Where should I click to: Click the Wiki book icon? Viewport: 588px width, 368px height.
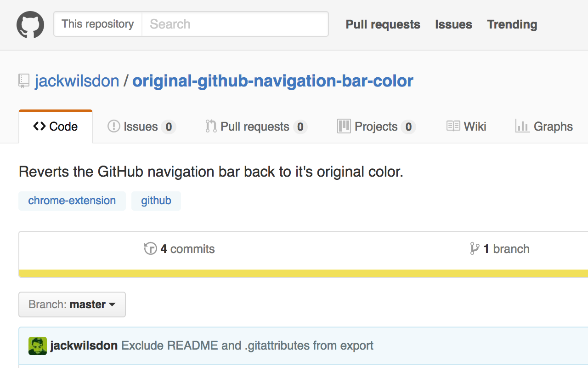pos(453,126)
